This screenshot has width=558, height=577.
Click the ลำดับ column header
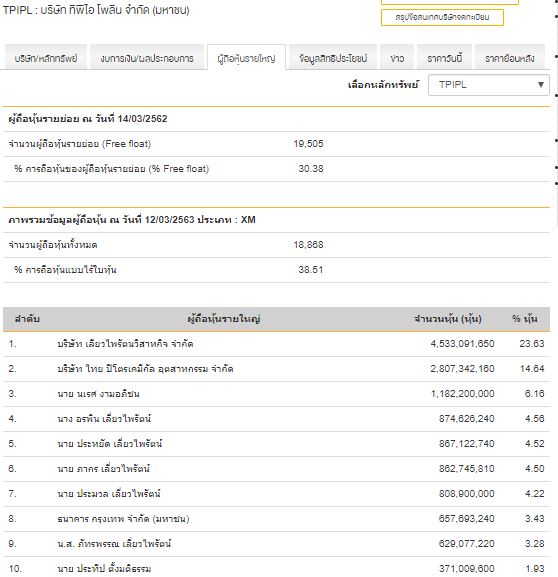[x=27, y=319]
